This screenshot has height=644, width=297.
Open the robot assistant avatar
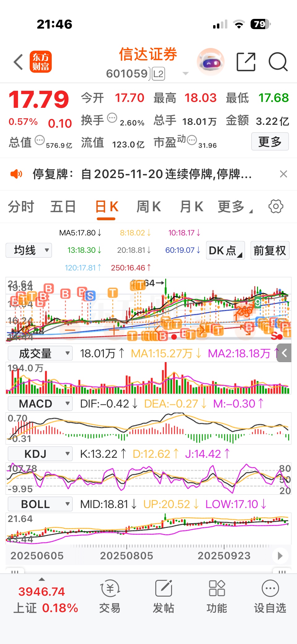click(210, 62)
